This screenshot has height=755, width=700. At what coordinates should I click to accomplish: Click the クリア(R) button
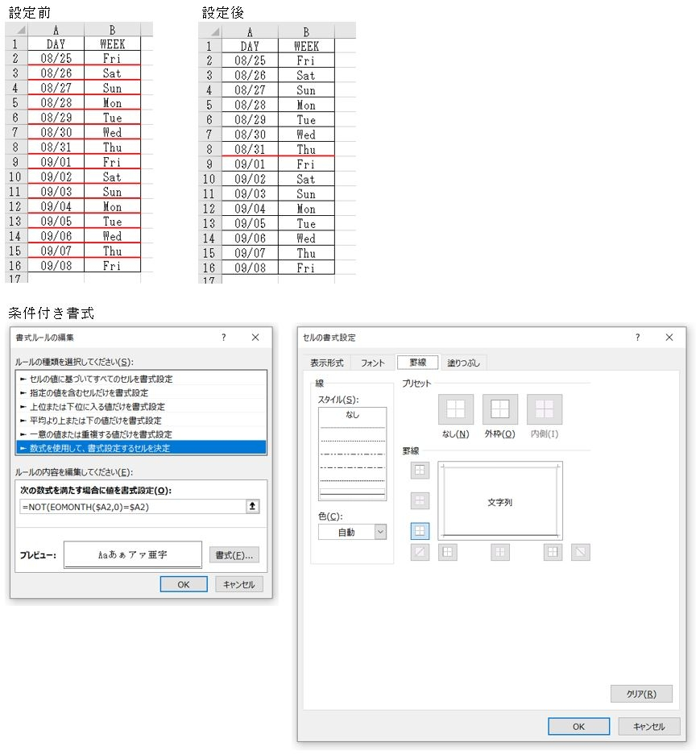[641, 694]
